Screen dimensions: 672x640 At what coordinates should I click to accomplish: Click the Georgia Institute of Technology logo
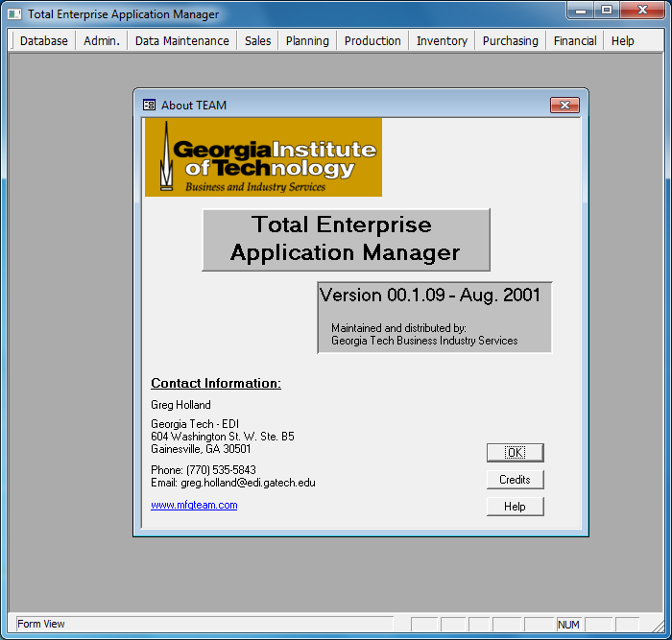pos(264,157)
